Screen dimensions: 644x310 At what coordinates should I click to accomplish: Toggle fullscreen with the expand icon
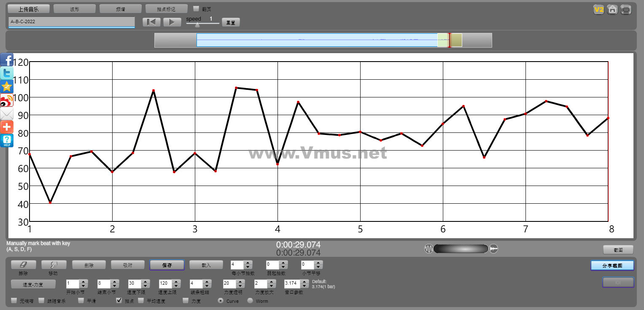(x=626, y=10)
